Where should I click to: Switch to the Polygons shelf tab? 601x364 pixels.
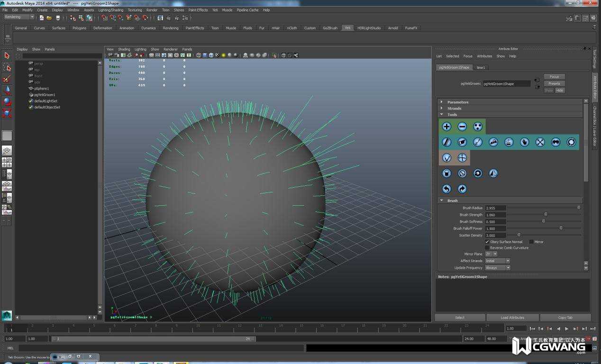click(79, 28)
